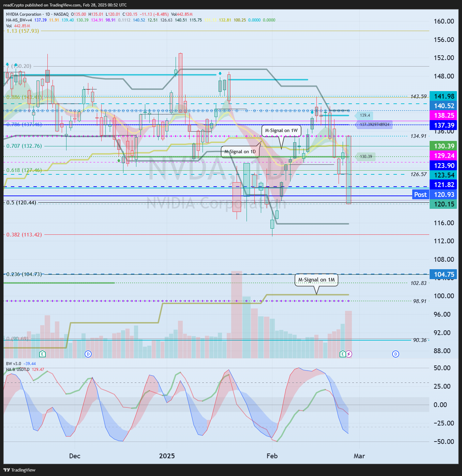This screenshot has height=476, width=462.
Task: Select the M-Signal on 1W callout
Action: tap(281, 130)
